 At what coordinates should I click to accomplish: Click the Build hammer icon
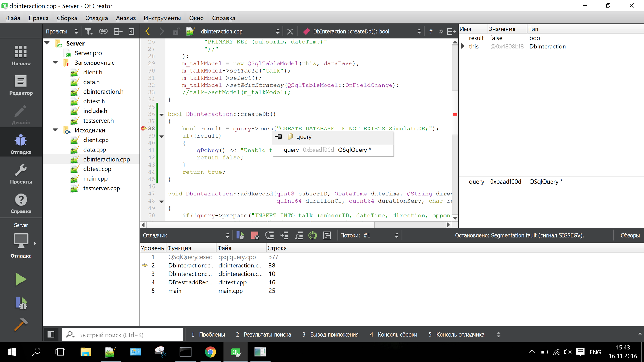[x=21, y=324]
